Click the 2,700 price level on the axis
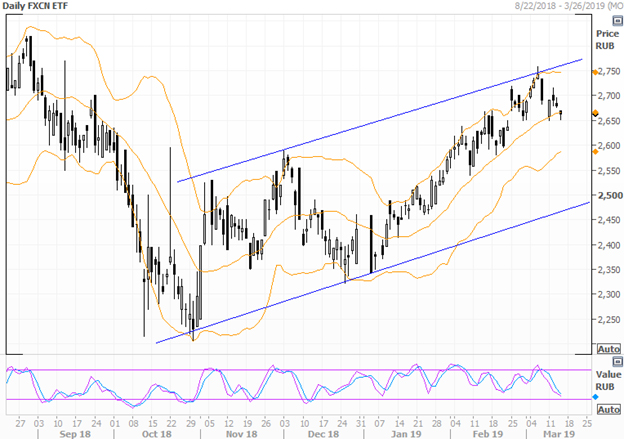Image resolution: width=624 pixels, height=439 pixels. tap(608, 96)
